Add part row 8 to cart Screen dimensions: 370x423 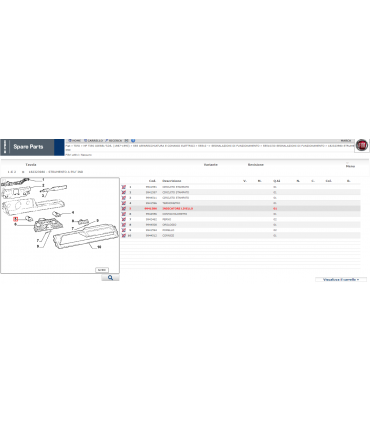(x=124, y=225)
